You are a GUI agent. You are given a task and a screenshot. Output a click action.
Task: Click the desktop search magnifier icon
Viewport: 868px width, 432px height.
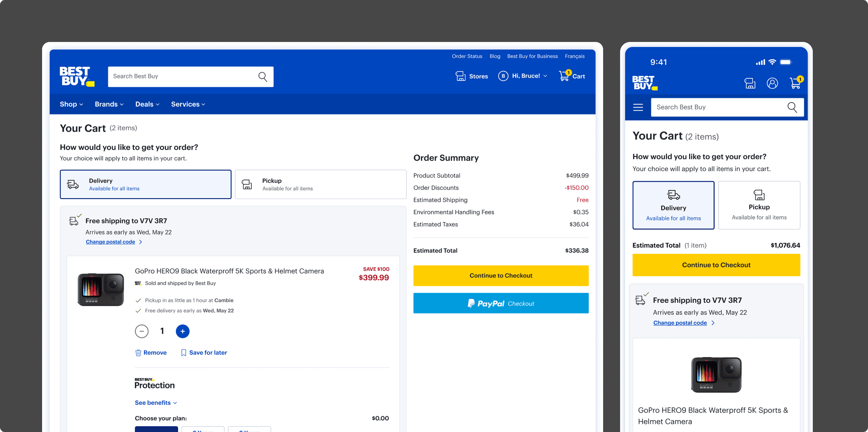263,77
